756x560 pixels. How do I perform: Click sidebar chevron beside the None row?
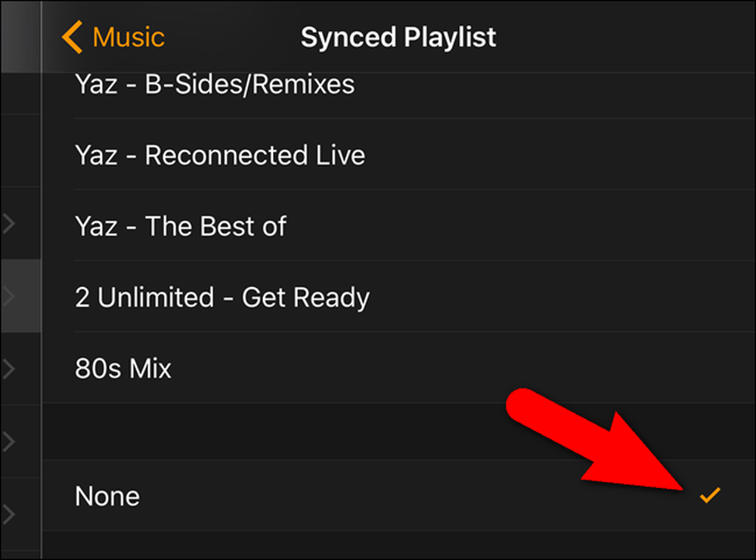(x=8, y=514)
